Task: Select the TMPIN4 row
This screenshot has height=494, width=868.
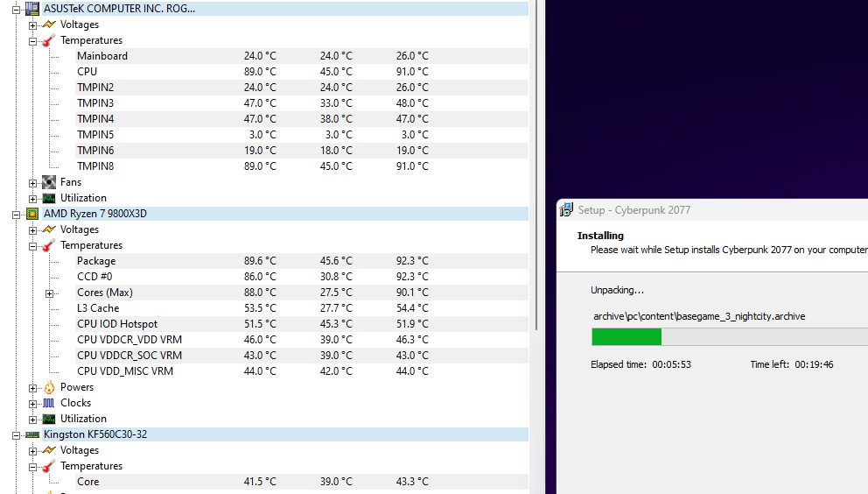Action: [x=302, y=119]
